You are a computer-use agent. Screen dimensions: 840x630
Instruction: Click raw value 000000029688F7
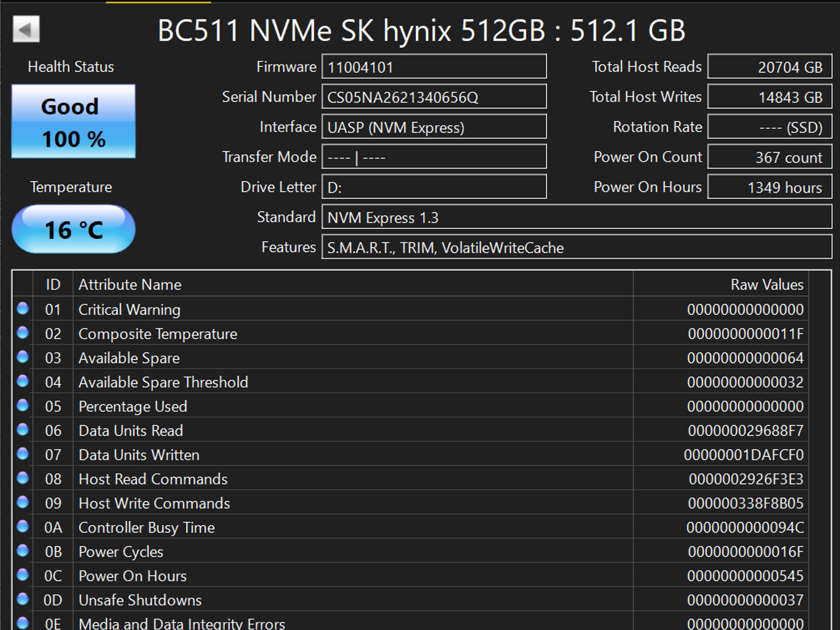point(746,430)
